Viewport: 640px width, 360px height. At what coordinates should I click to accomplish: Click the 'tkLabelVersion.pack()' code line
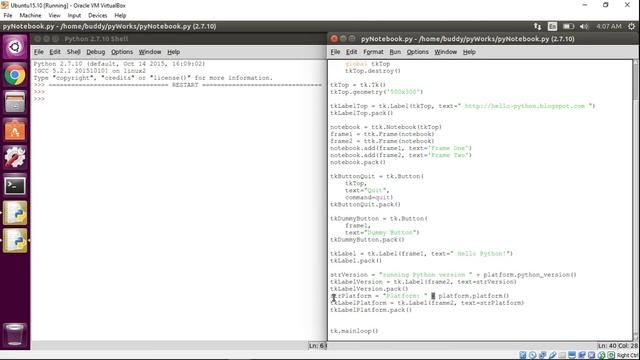(369, 289)
